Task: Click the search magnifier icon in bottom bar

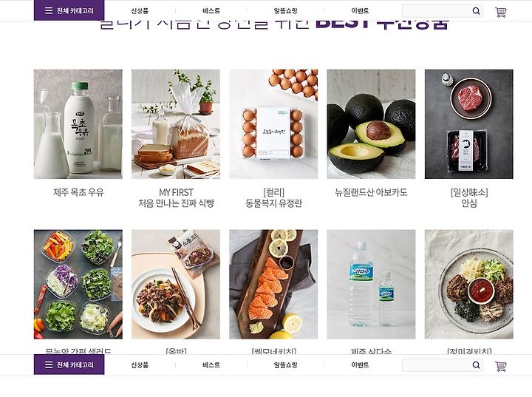Action: click(x=476, y=364)
